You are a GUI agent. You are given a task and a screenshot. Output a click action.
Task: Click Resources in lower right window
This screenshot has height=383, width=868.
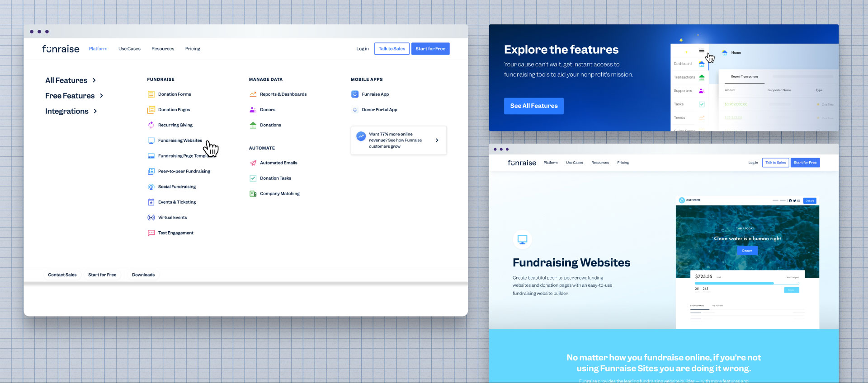pyautogui.click(x=600, y=163)
